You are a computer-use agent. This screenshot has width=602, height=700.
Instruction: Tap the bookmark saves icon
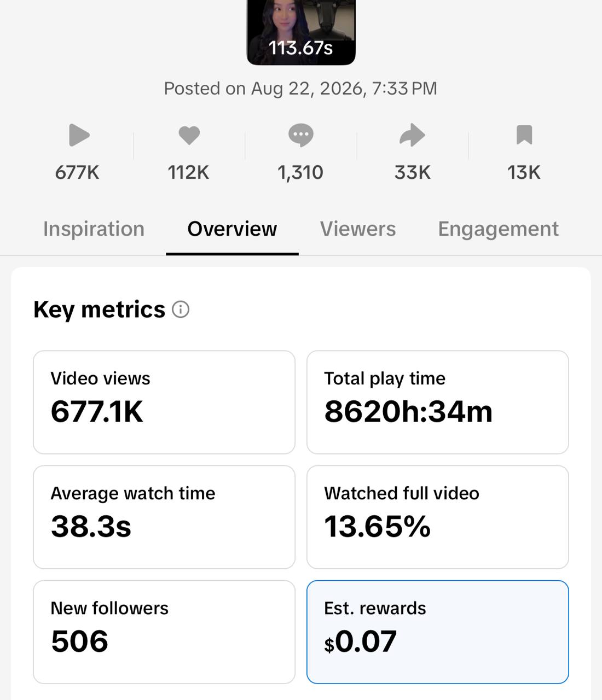[524, 135]
